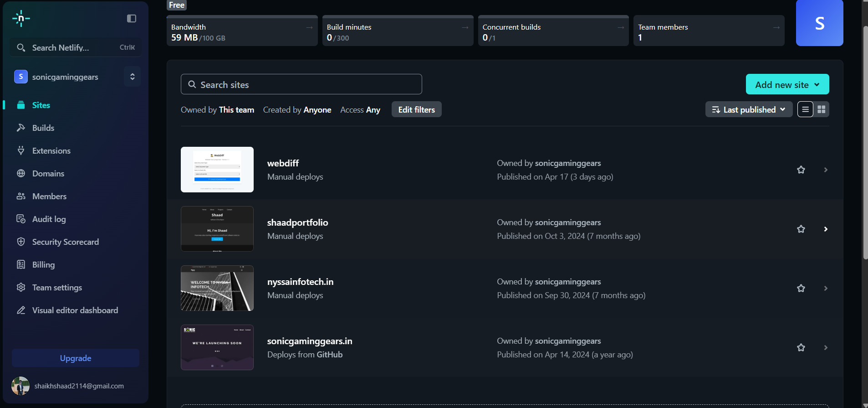
Task: Click the Extensions plug icon
Action: click(x=21, y=150)
